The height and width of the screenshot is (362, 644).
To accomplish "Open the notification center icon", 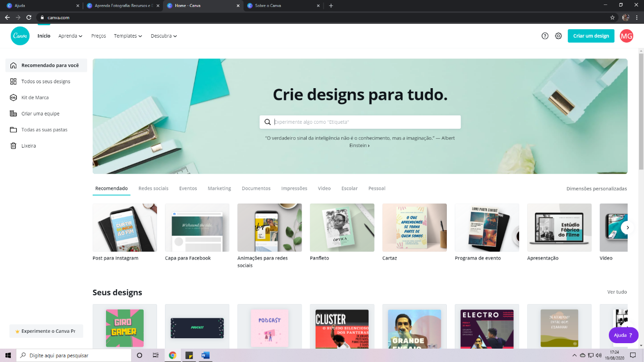I will point(633,355).
